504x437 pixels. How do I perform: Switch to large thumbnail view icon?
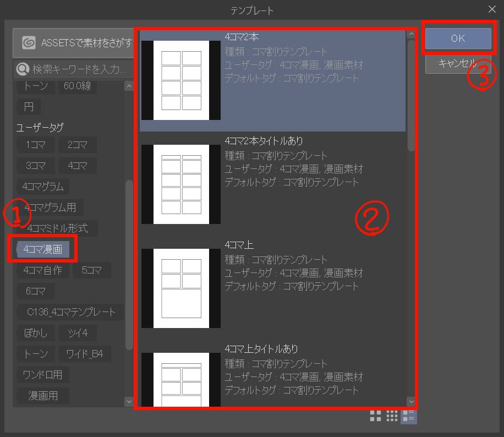tap(375, 416)
